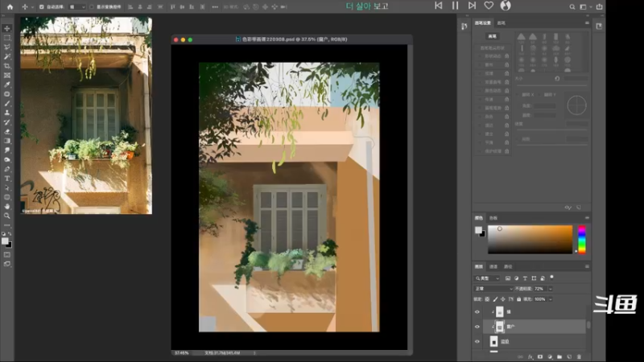The height and width of the screenshot is (362, 644).
Task: Select the Brush tool
Action: click(7, 104)
